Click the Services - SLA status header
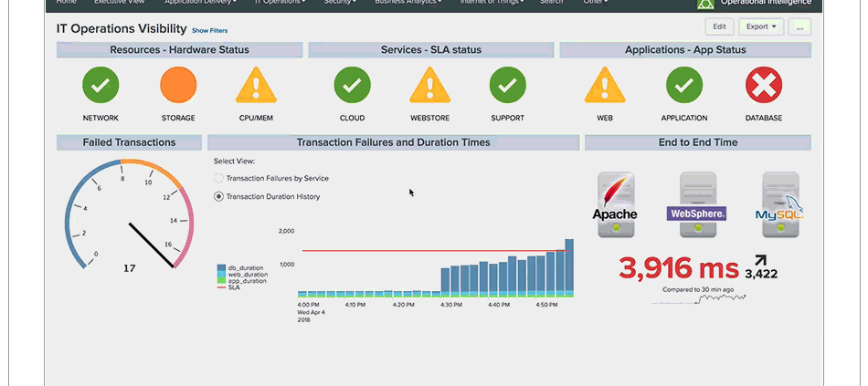The height and width of the screenshot is (386, 868). click(x=430, y=50)
